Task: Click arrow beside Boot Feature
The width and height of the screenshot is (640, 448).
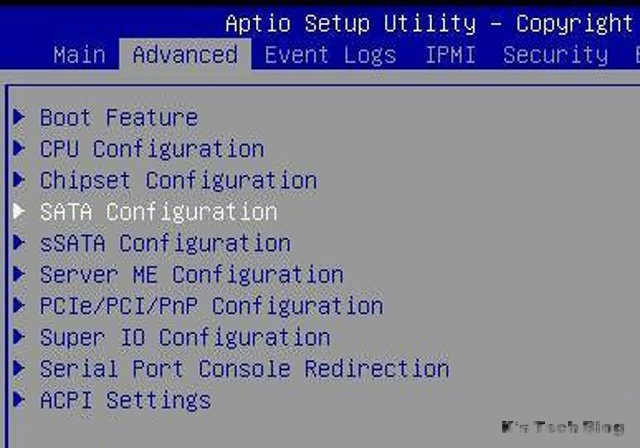Action: tap(19, 118)
